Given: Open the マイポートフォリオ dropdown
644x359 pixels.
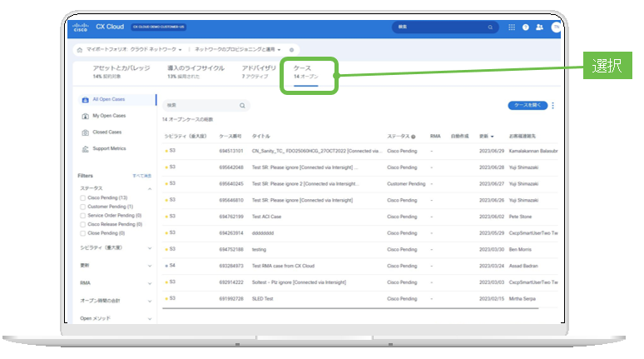Looking at the screenshot, I should (134, 49).
